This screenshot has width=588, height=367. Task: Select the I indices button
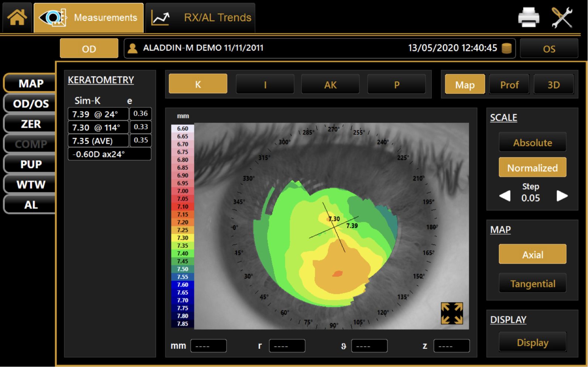pos(265,85)
